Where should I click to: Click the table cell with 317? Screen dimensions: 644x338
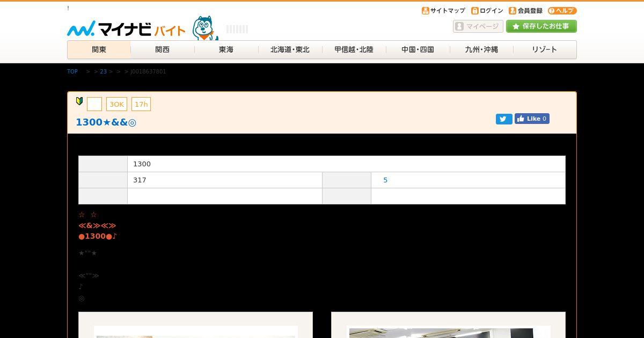click(224, 180)
